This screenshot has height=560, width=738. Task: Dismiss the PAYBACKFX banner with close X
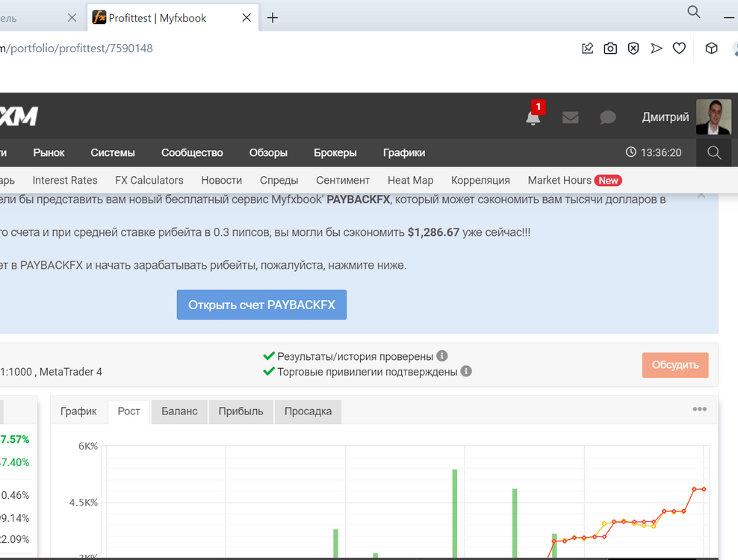coord(701,195)
